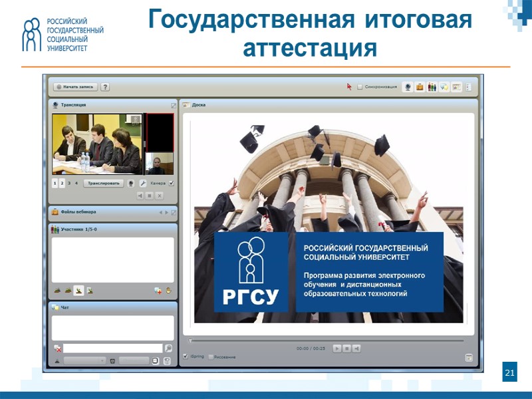This screenshot has height=399, width=532.
Task: Detach the Файлы вебинара panel
Action: 174,212
